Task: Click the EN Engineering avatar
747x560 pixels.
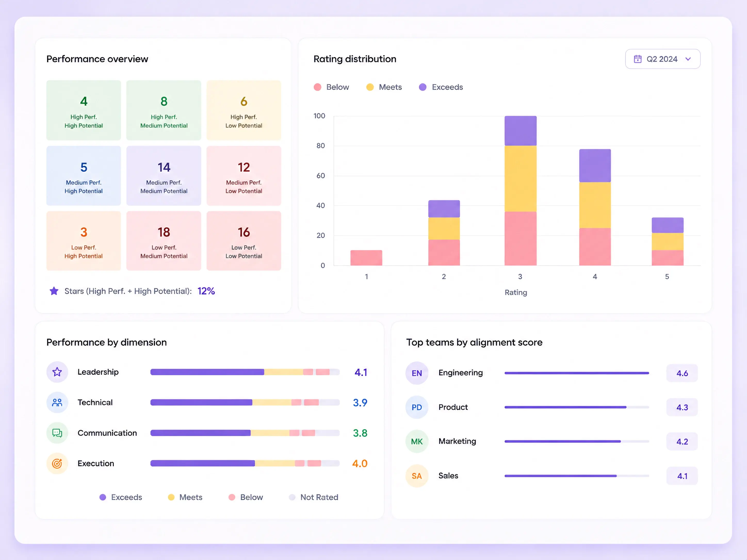Action: [417, 373]
